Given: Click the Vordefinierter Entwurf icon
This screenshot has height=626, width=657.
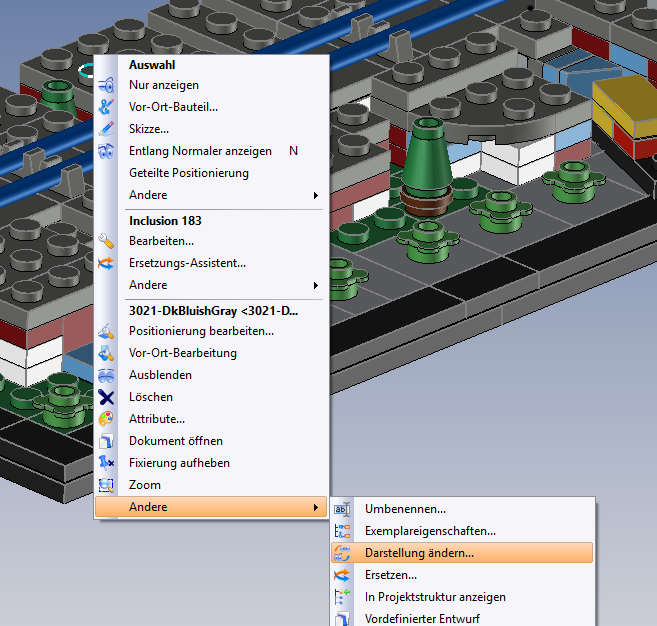Looking at the screenshot, I should coord(342,618).
